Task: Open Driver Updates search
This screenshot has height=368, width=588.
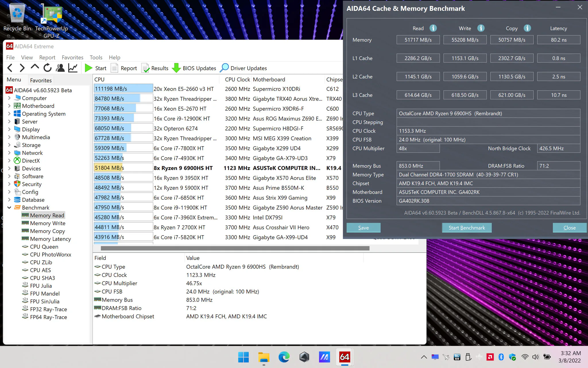Action: (x=243, y=68)
